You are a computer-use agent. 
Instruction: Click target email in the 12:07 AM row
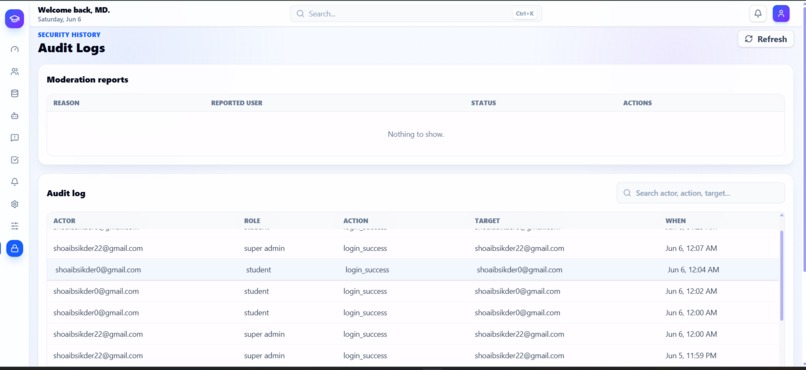coord(519,248)
